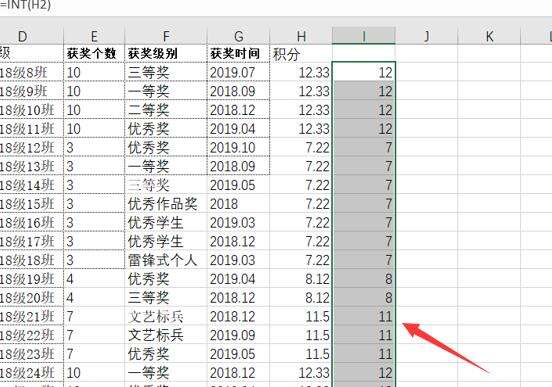Select column G header
This screenshot has height=387, width=552.
[239, 36]
